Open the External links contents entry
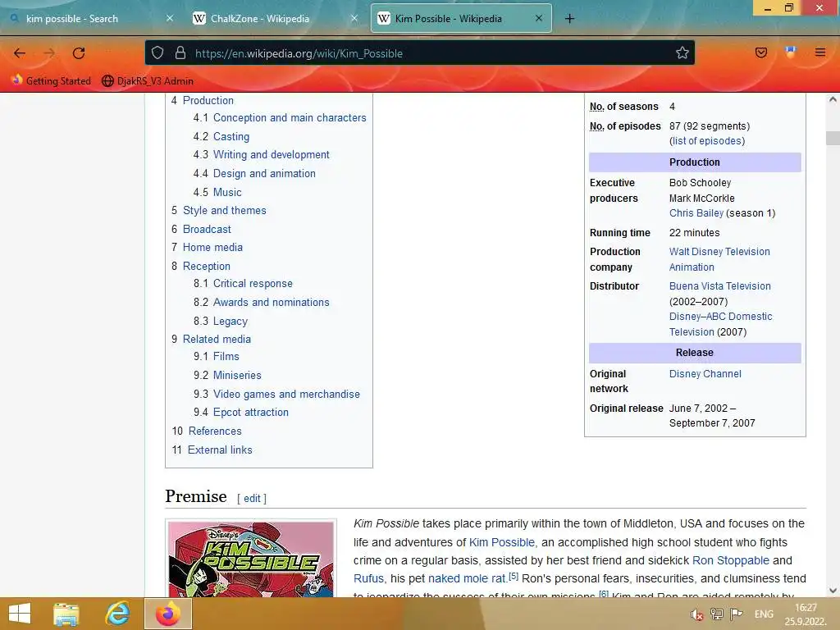Viewport: 840px width, 630px height. 220,450
